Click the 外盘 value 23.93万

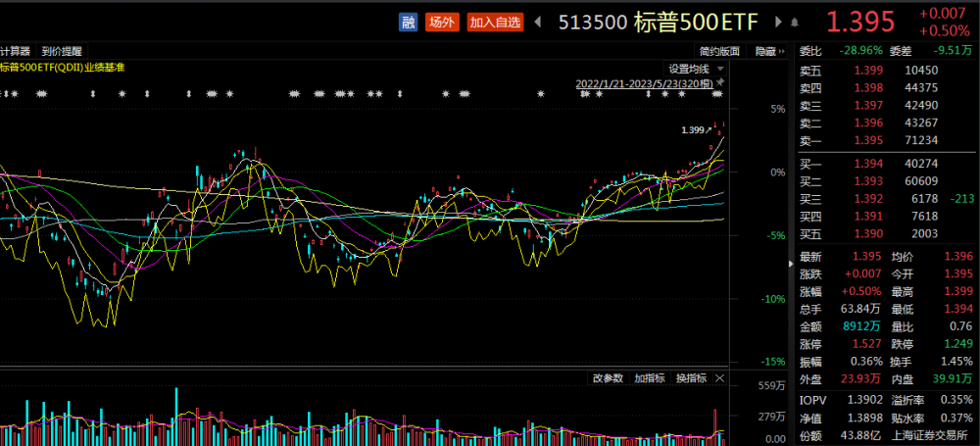point(861,379)
